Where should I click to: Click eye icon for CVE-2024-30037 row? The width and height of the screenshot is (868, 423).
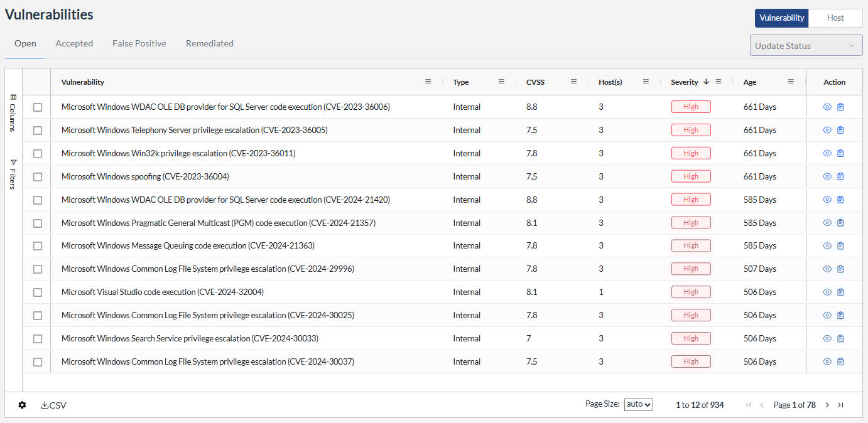pos(827,362)
